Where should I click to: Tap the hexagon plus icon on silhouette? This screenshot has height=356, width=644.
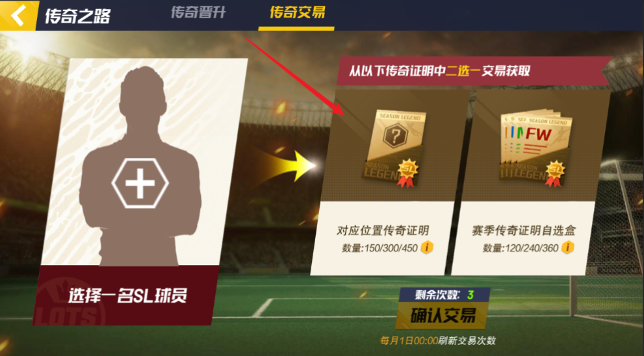(140, 183)
